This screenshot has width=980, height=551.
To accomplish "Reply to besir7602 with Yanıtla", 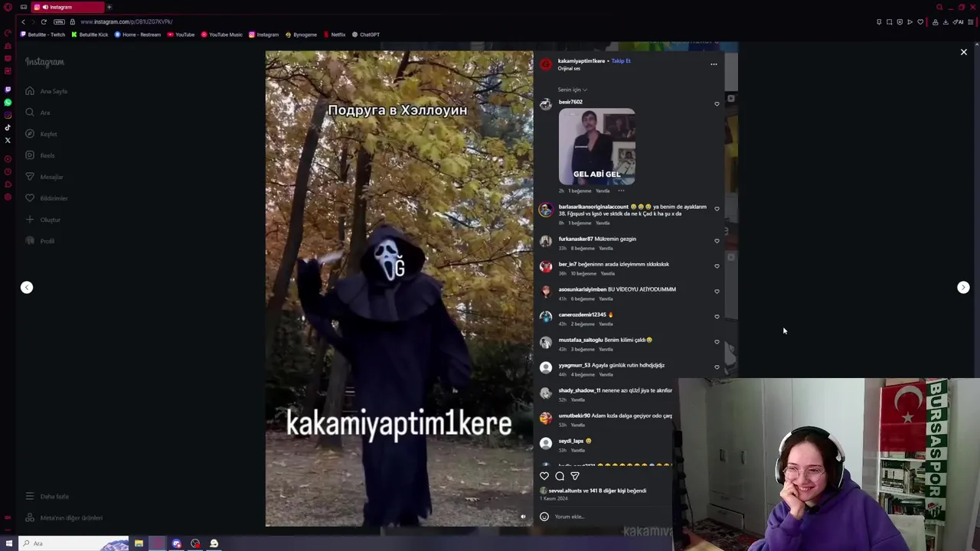I will pyautogui.click(x=603, y=191).
